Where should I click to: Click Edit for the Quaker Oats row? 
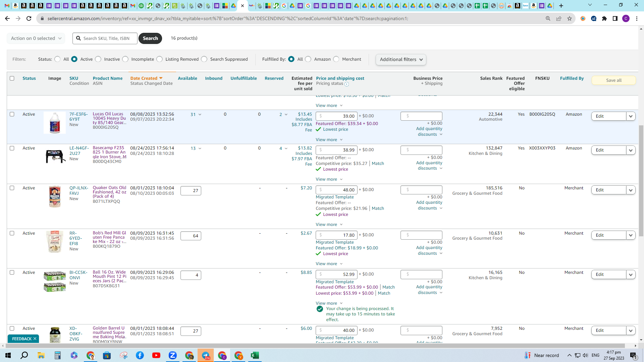[x=609, y=190]
